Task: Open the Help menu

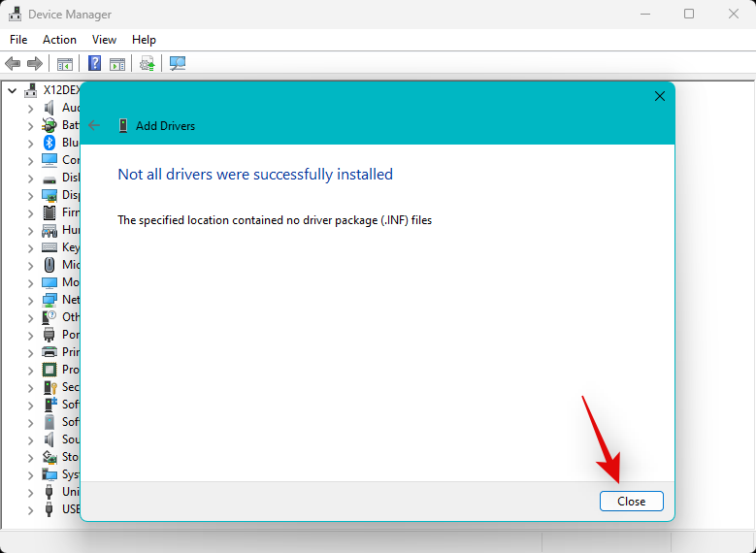Action: [144, 40]
